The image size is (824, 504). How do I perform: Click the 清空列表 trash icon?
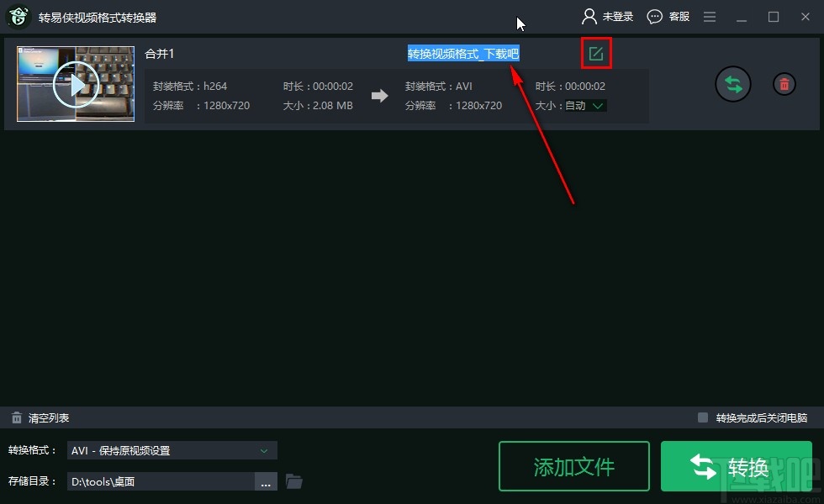click(x=17, y=417)
